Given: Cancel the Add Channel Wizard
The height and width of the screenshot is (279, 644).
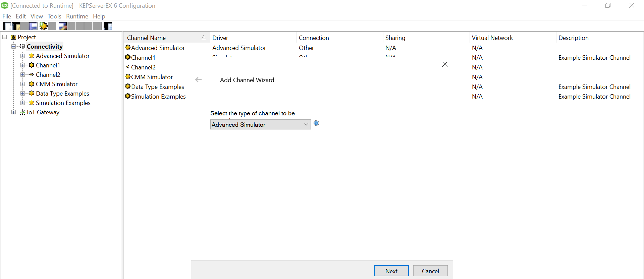Looking at the screenshot, I should (430, 271).
